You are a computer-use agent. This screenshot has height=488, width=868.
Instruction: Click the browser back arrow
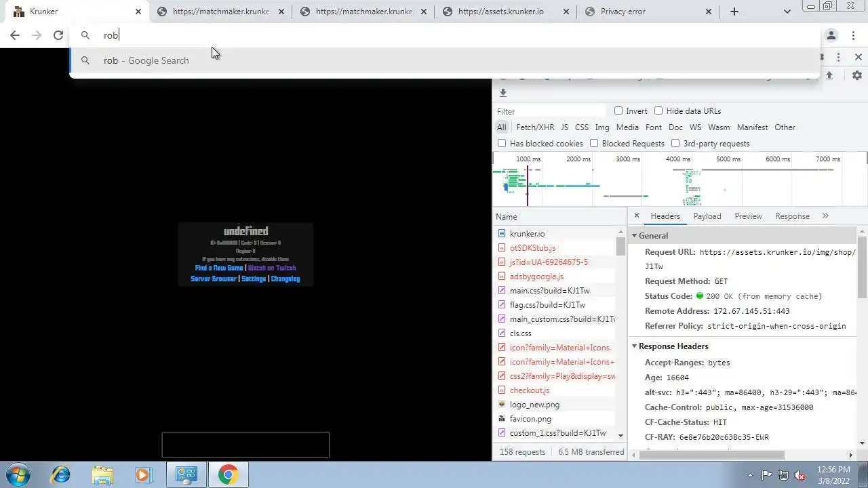coord(15,35)
